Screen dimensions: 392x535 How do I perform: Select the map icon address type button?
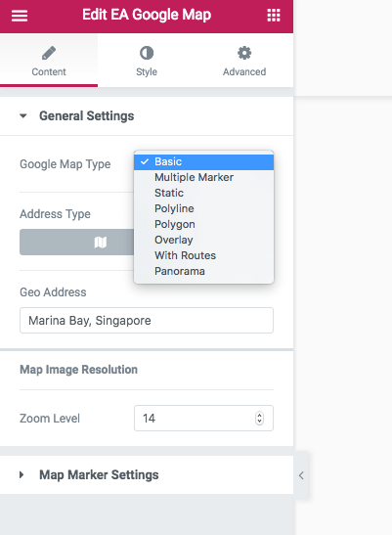point(100,243)
